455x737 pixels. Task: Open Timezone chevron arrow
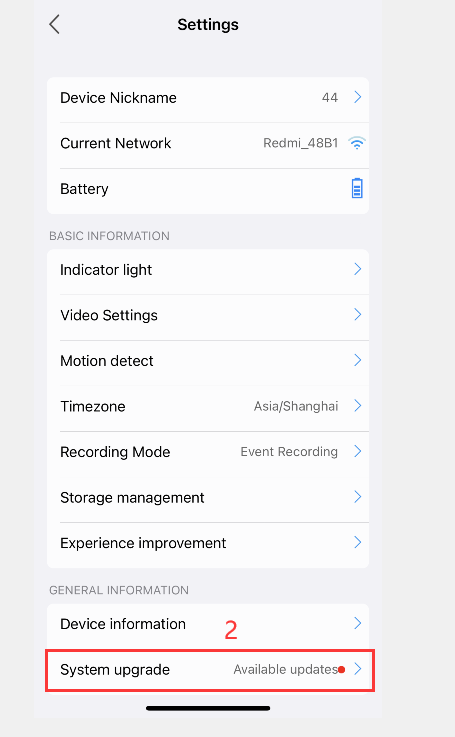(x=358, y=406)
